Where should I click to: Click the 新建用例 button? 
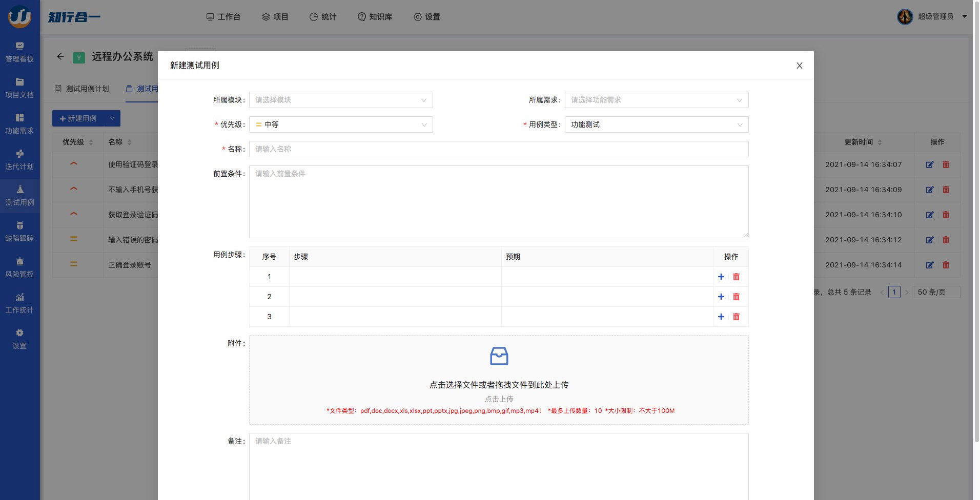(78, 118)
